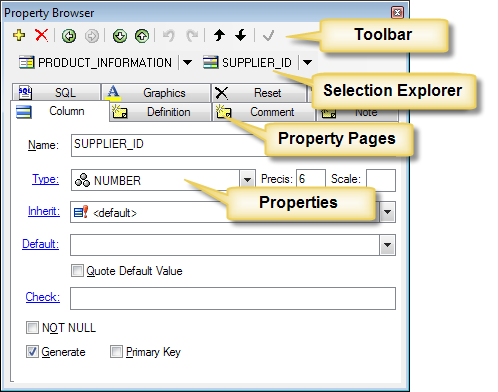This screenshot has width=498, height=392.
Task: Open the Definition tab
Action: coord(160,112)
